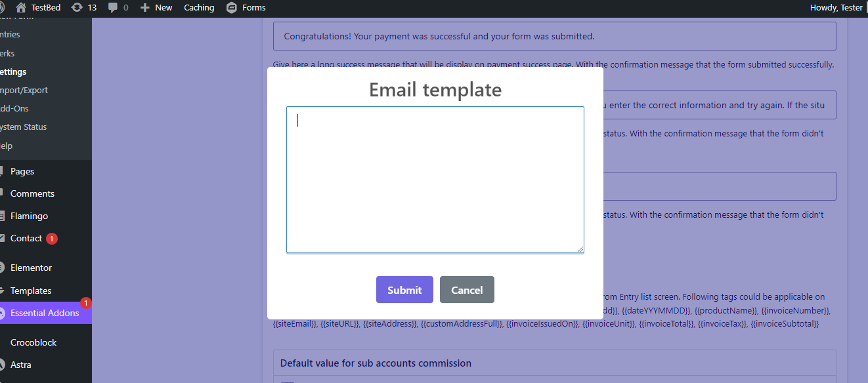Open the updates icon showing 13

point(77,8)
